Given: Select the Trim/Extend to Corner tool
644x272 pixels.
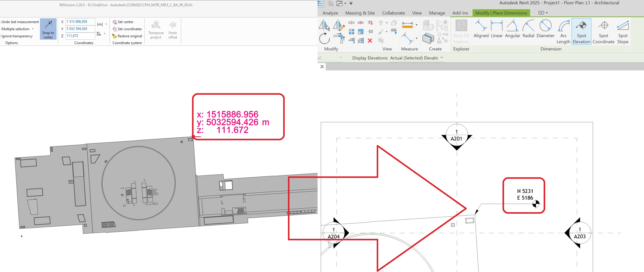Looking at the screenshot, I should pos(339,38).
